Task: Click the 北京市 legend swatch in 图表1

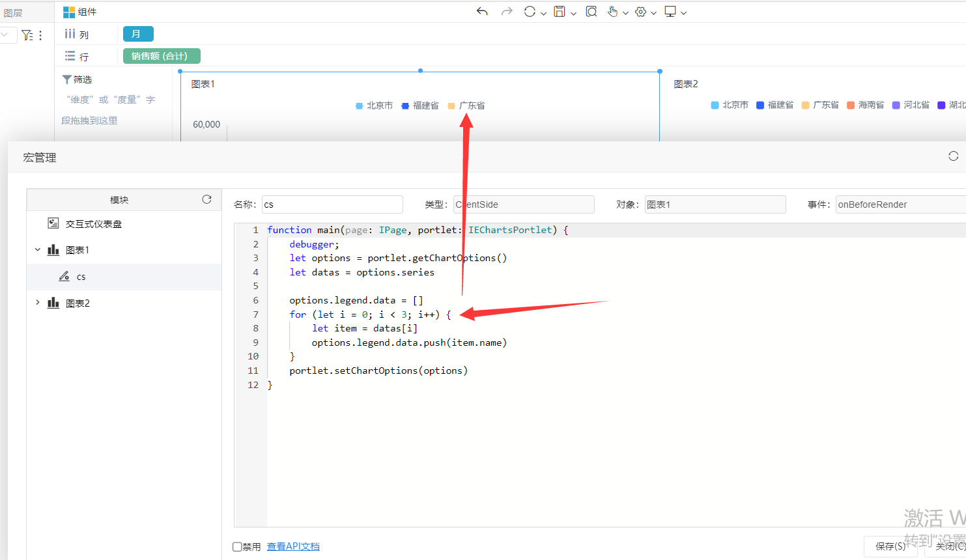Action: pos(359,105)
